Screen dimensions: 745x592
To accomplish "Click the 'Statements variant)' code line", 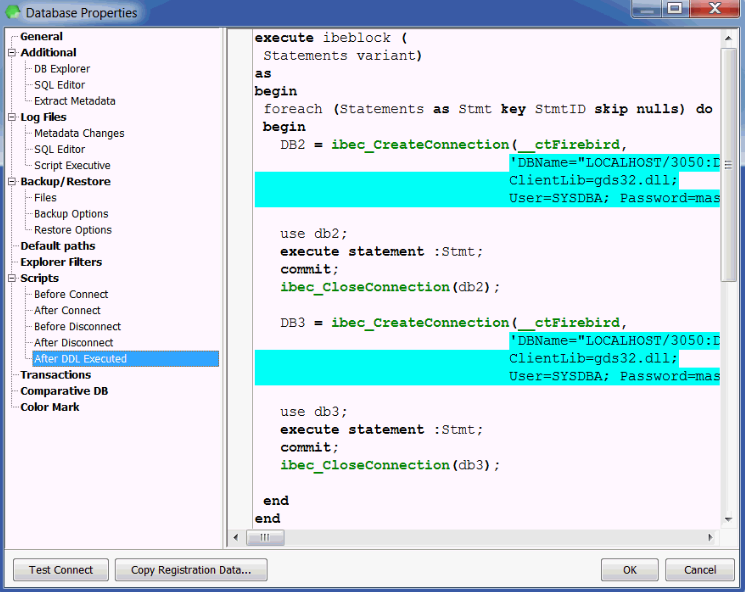I will click(343, 56).
